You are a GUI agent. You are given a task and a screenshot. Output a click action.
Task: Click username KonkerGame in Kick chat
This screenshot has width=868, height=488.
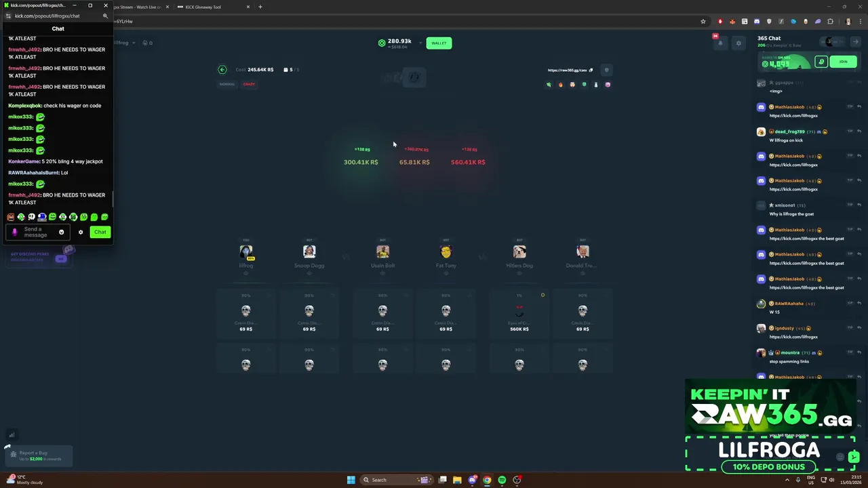click(24, 161)
